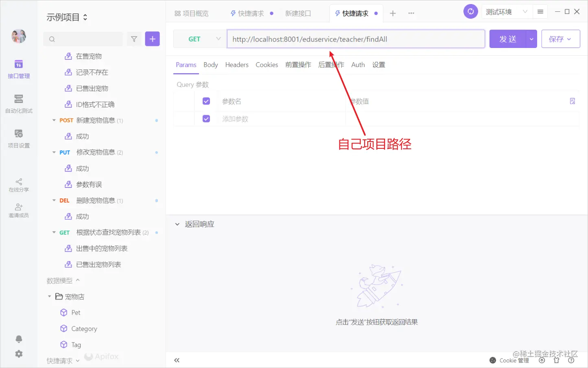Open 项目设置 in the sidebar
This screenshot has width=588, height=368.
tap(18, 138)
